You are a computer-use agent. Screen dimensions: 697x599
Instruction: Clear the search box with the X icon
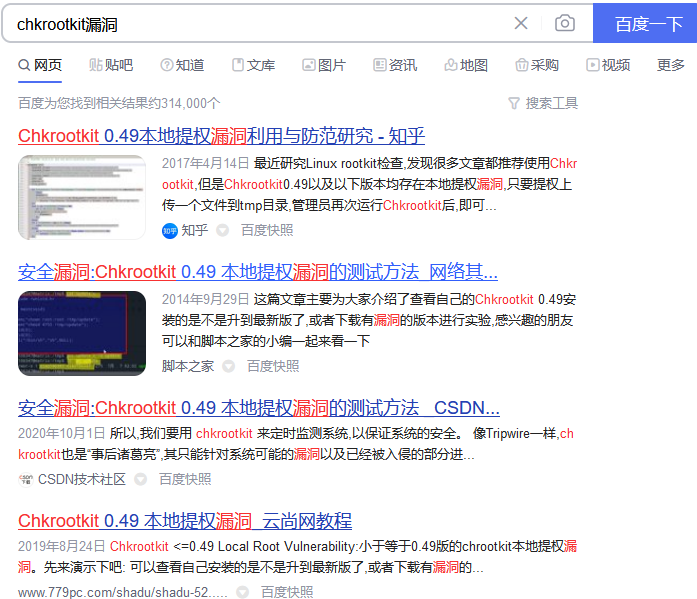click(x=521, y=23)
